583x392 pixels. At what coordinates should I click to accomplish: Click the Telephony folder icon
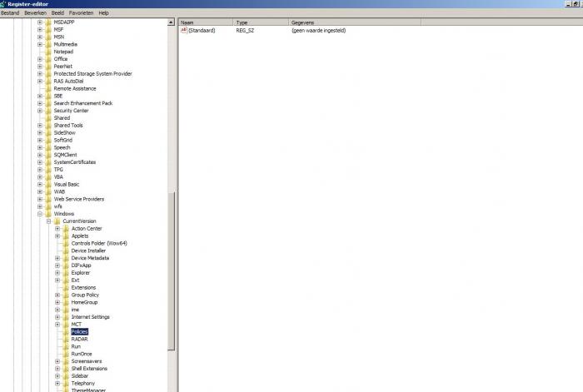66,383
